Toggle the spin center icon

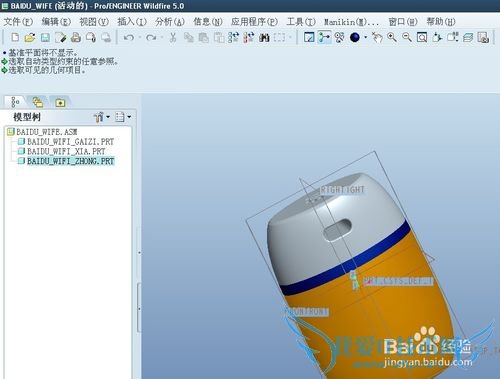(x=324, y=37)
